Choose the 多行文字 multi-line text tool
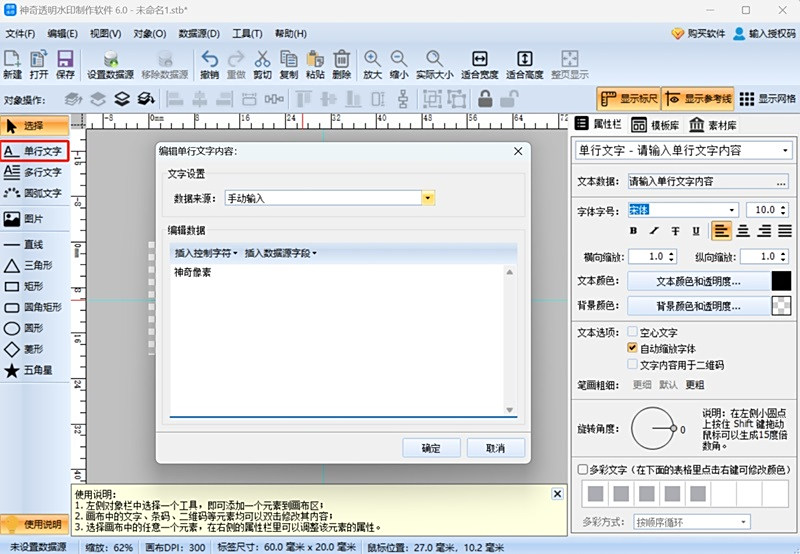This screenshot has width=800, height=554. click(34, 172)
